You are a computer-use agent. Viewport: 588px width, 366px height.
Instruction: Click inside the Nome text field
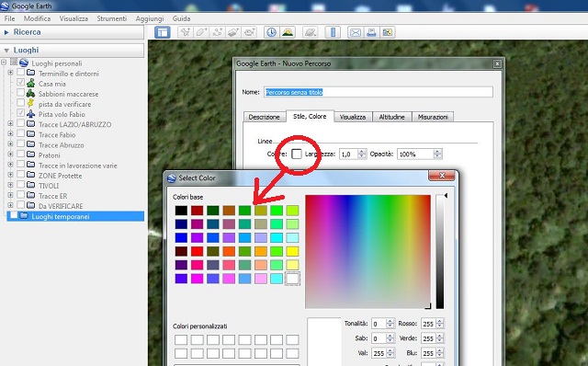coord(378,92)
